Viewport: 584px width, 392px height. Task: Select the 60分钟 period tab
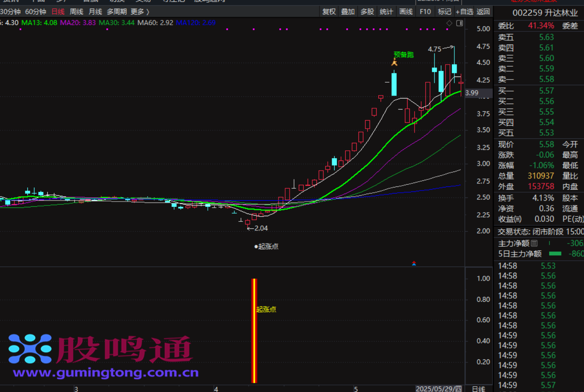click(x=35, y=12)
